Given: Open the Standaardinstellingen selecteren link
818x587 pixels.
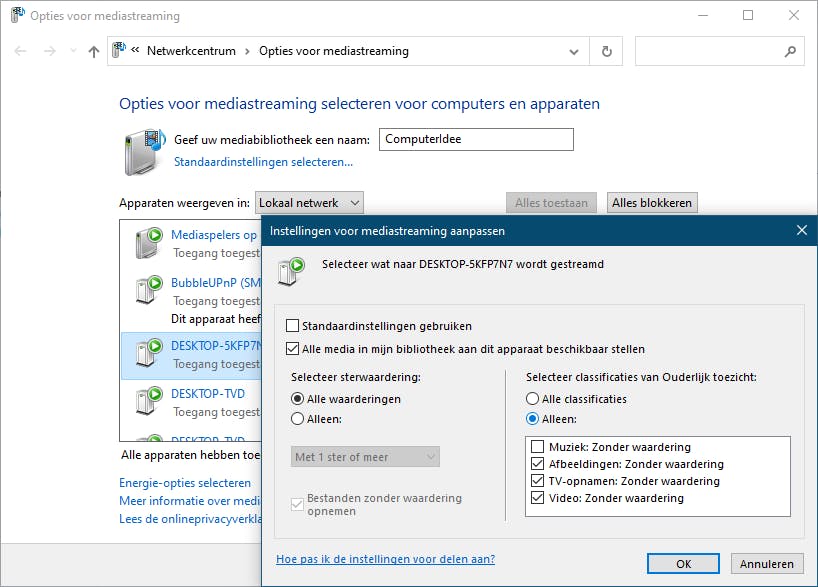Looking at the screenshot, I should (x=263, y=162).
